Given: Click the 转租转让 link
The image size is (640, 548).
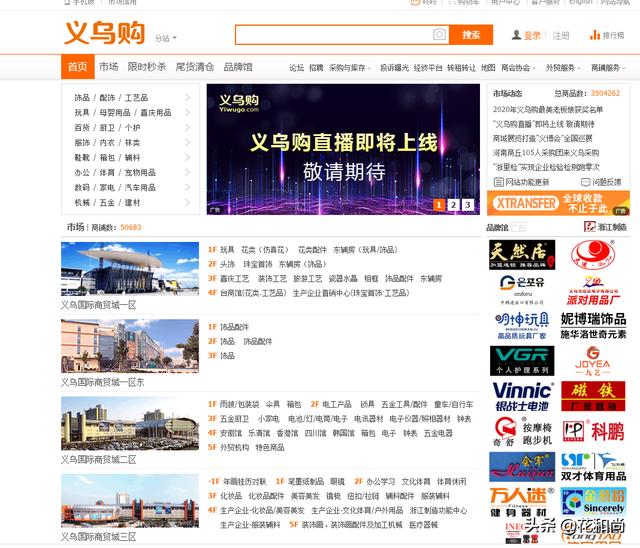Looking at the screenshot, I should (461, 68).
